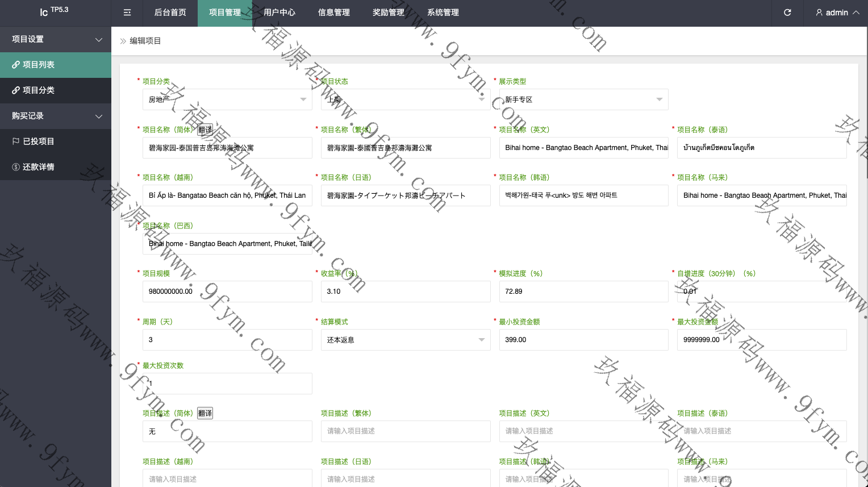Click the refresh icon in top bar
Viewport: 868px width, 487px height.
tap(787, 13)
